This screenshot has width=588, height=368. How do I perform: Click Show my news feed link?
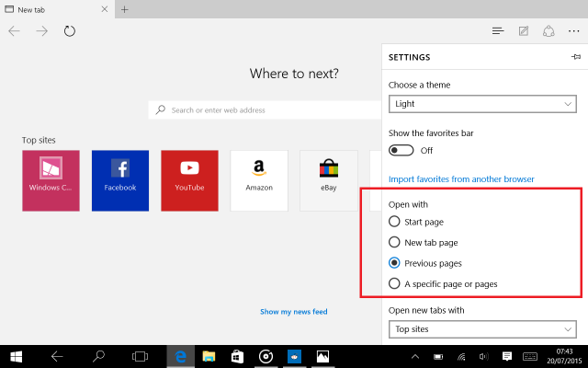(x=293, y=312)
